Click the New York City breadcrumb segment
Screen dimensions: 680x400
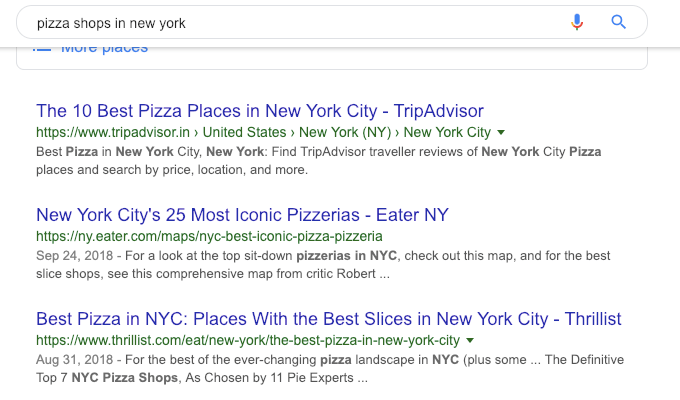(x=447, y=132)
